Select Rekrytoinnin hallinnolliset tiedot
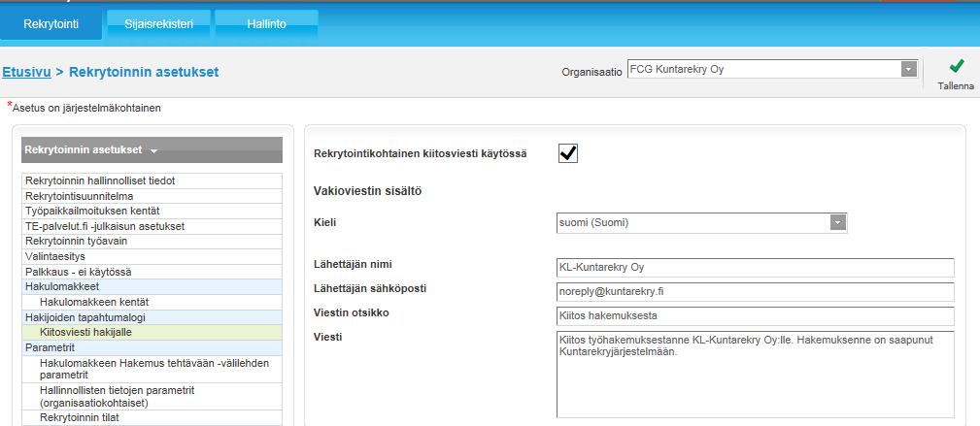Screen dimensions: 980x426 tap(152, 181)
